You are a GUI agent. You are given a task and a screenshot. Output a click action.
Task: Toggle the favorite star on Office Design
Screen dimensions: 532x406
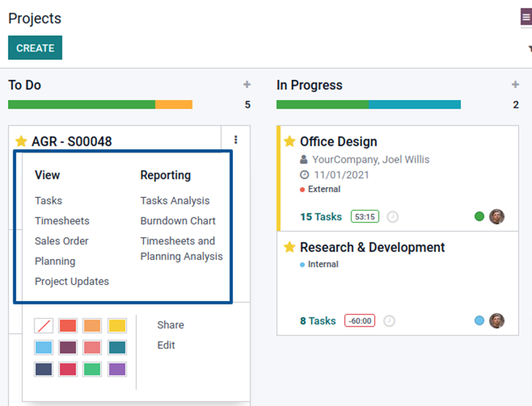click(x=290, y=141)
